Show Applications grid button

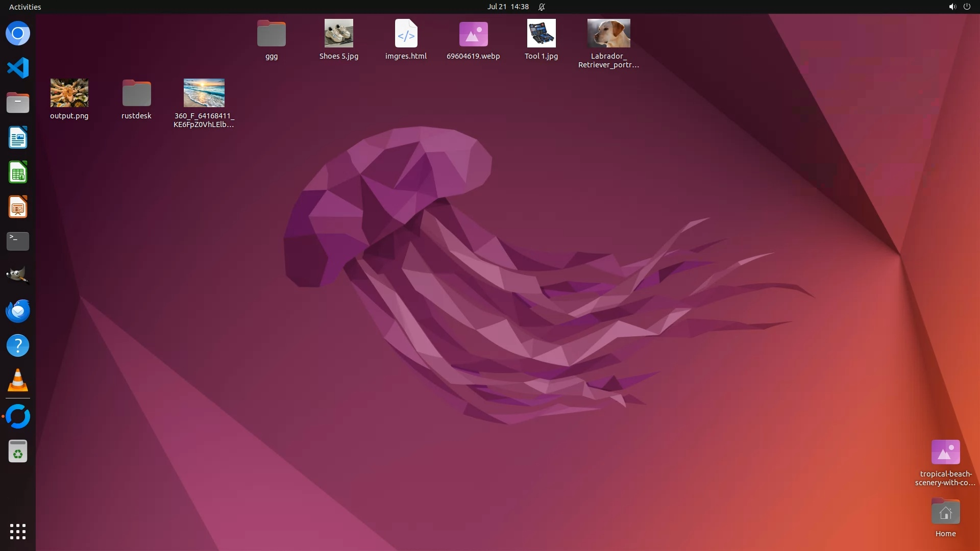(18, 532)
